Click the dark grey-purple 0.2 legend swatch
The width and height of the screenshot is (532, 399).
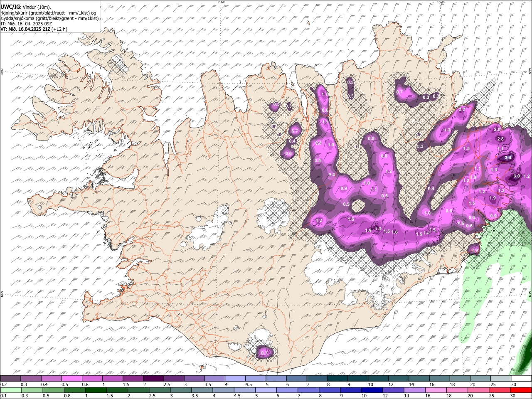tap(10, 379)
